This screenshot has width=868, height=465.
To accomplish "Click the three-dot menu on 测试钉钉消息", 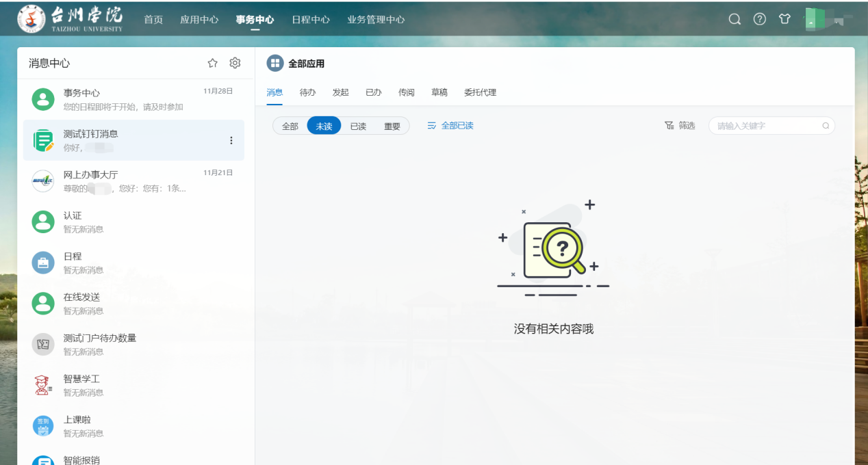I will (231, 140).
